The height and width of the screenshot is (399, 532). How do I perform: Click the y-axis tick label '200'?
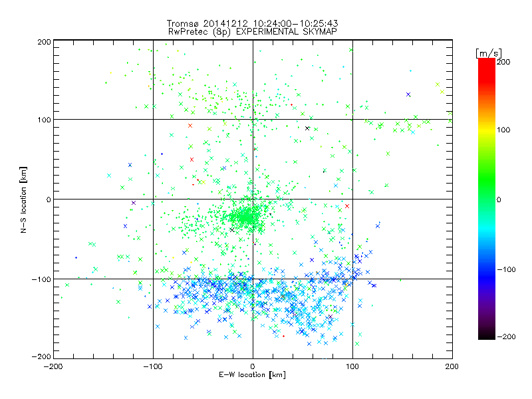pyautogui.click(x=44, y=42)
